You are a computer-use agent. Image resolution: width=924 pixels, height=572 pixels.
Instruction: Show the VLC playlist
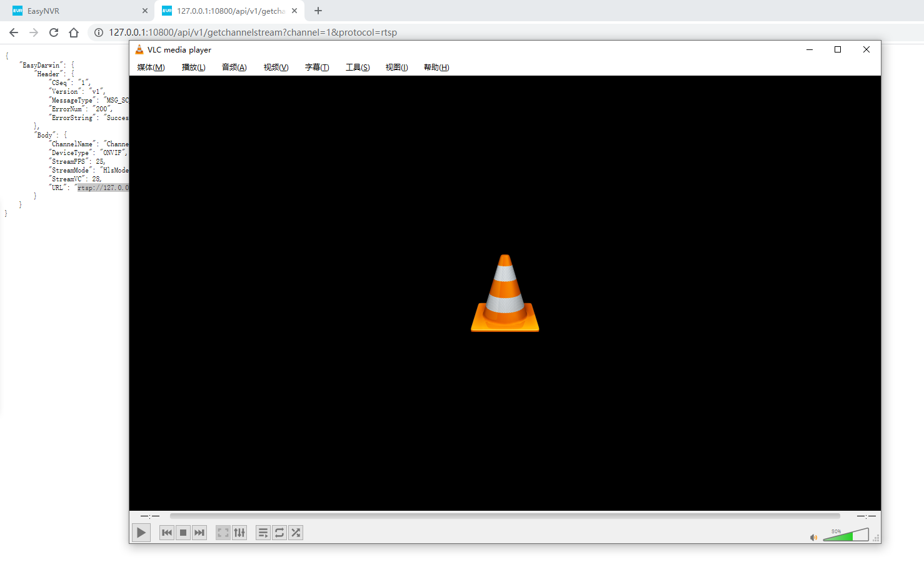(263, 533)
